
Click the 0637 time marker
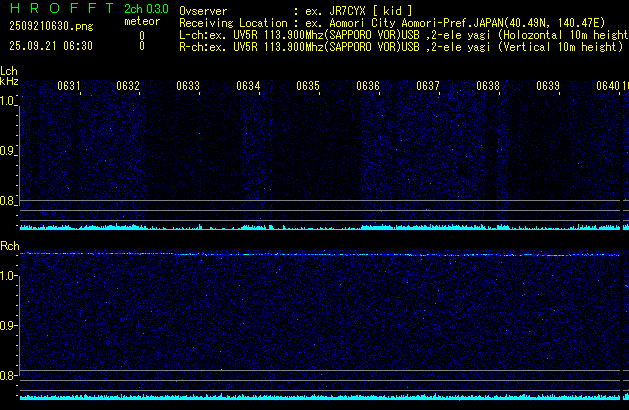point(428,86)
